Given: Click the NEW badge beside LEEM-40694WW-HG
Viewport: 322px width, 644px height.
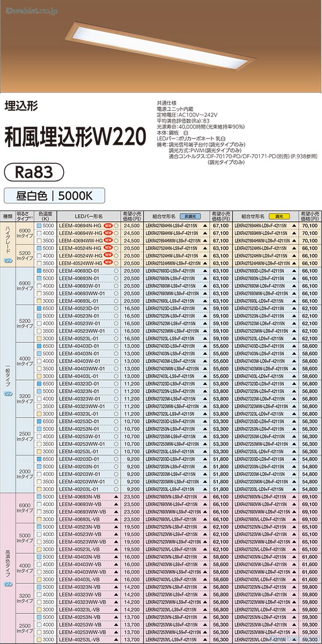Looking at the screenshot, I should (107, 241).
